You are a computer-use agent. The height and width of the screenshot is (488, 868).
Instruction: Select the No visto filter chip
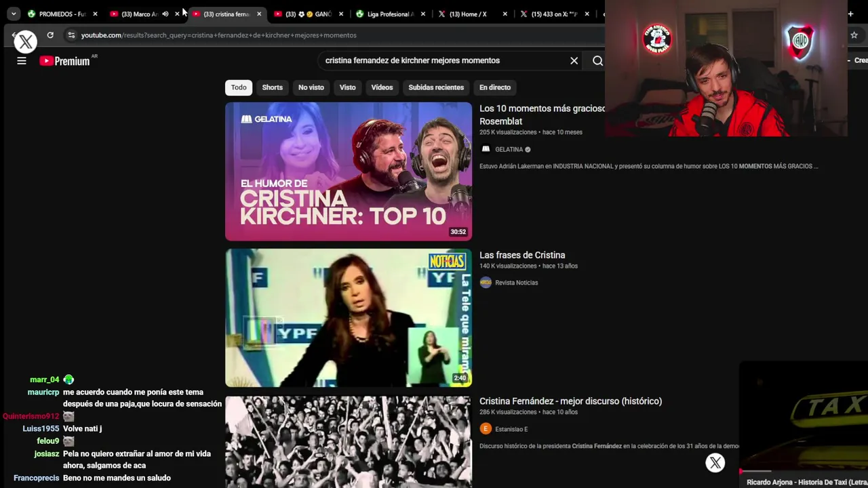coord(311,87)
